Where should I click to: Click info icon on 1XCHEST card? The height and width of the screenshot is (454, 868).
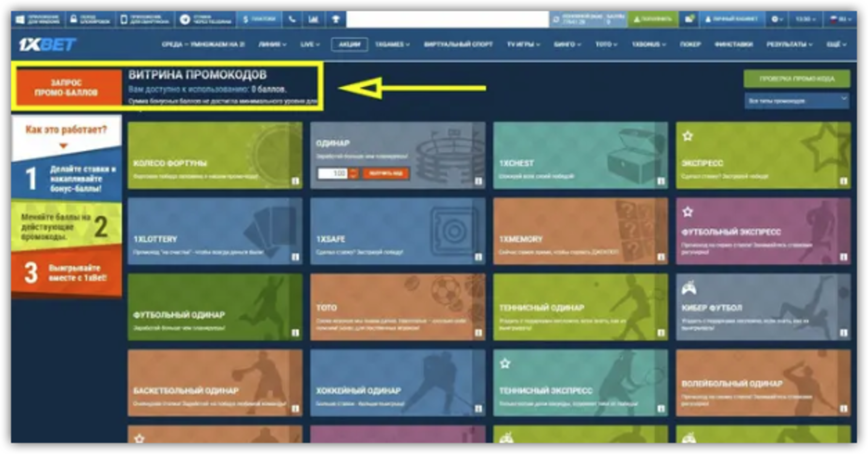click(661, 181)
